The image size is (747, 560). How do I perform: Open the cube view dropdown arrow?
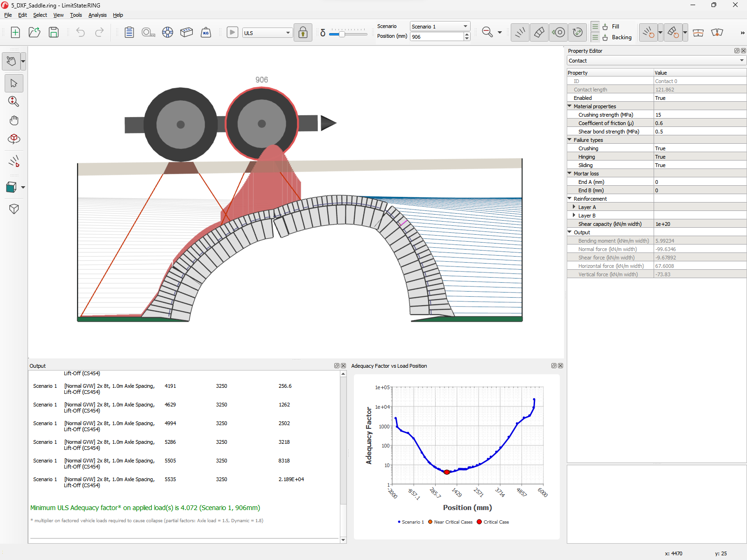23,187
